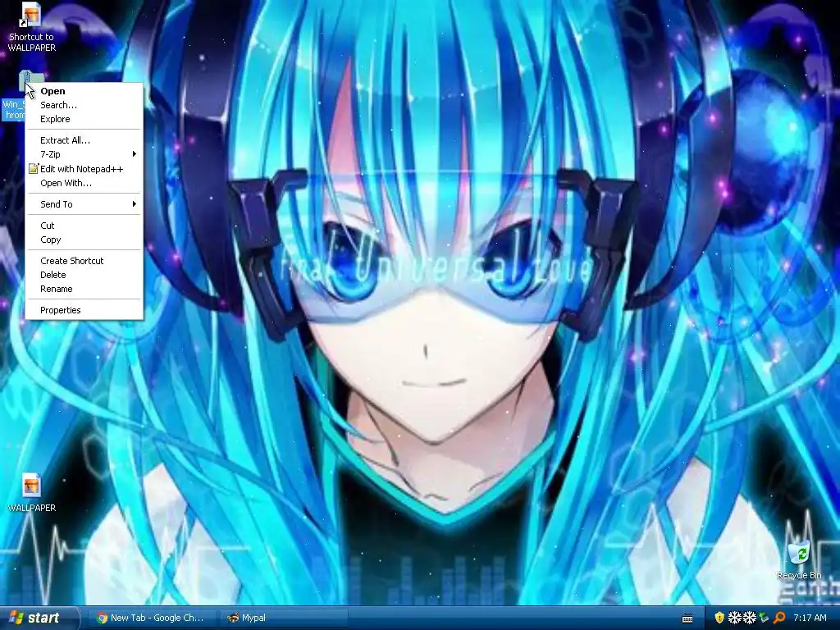This screenshot has width=840, height=630.
Task: Select Copy from the context menu
Action: point(84,240)
